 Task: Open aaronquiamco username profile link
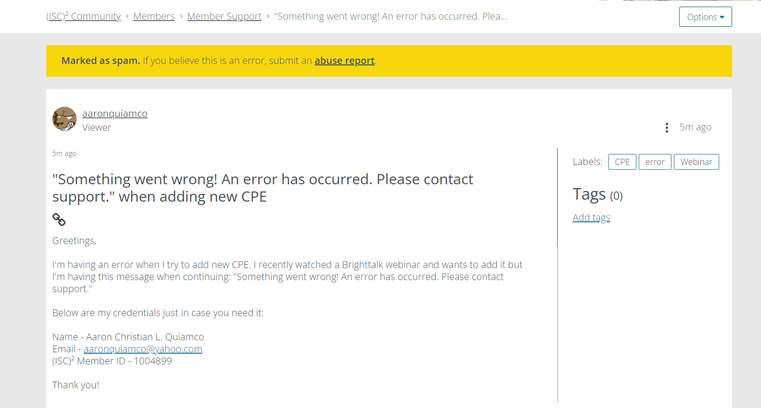115,113
